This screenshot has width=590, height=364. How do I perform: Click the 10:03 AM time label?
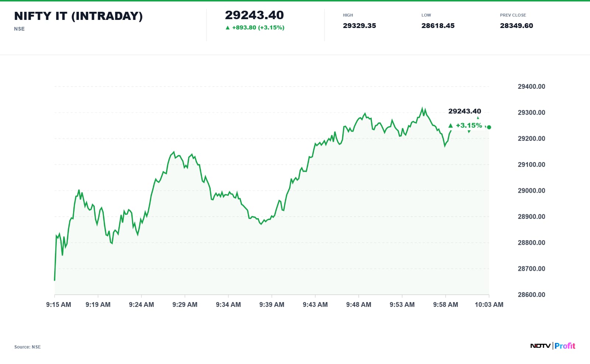pos(489,305)
